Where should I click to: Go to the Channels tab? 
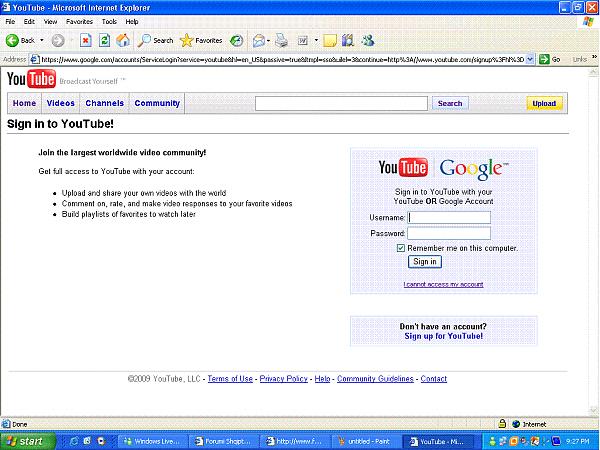pyautogui.click(x=104, y=103)
